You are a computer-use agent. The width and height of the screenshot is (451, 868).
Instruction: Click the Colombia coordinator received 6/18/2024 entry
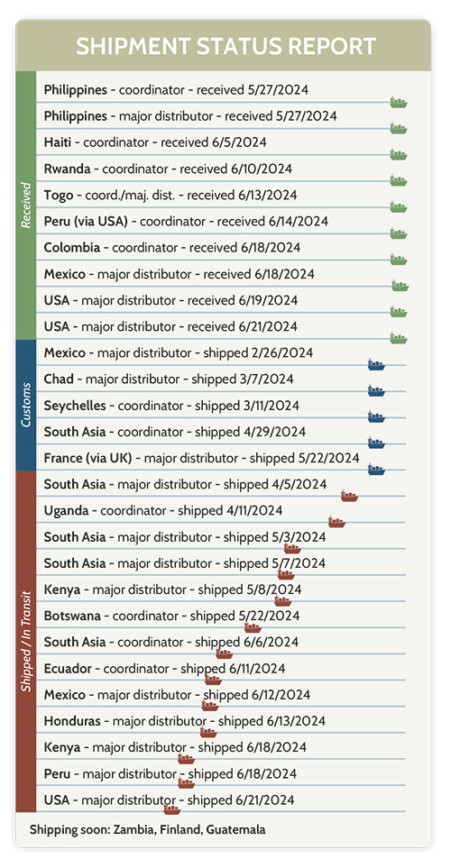point(172,248)
